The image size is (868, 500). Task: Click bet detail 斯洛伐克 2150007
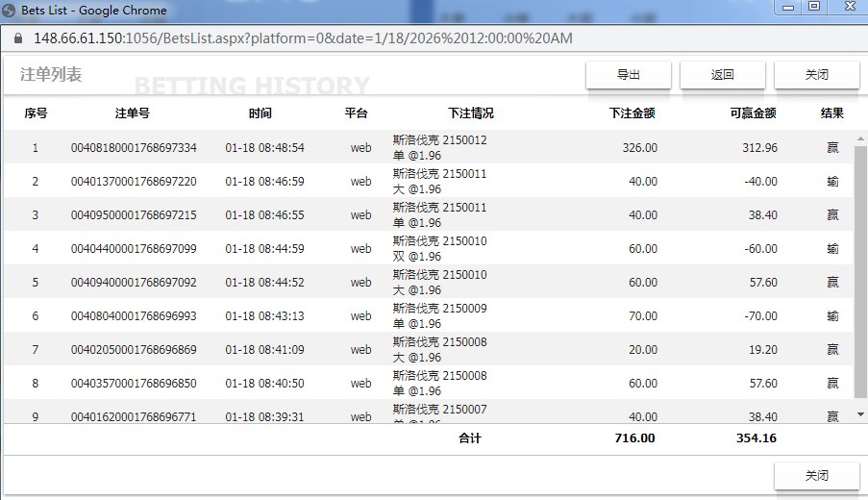coord(439,410)
